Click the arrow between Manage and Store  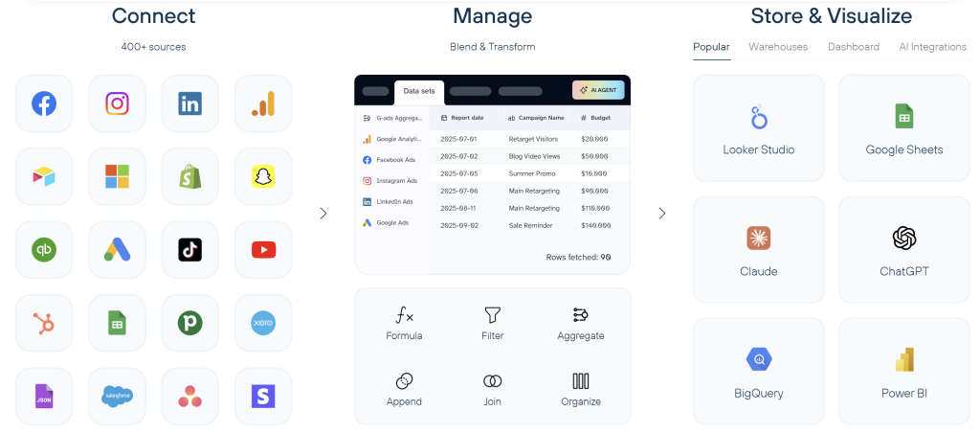662,214
